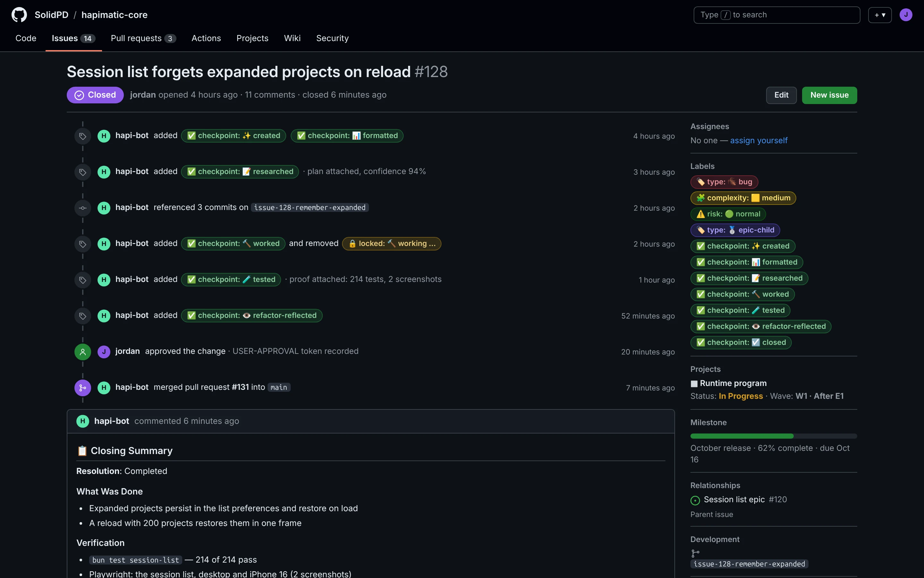This screenshot has height=578, width=924.
Task: Click the tag icon beside created checkpoint event
Action: 82,136
